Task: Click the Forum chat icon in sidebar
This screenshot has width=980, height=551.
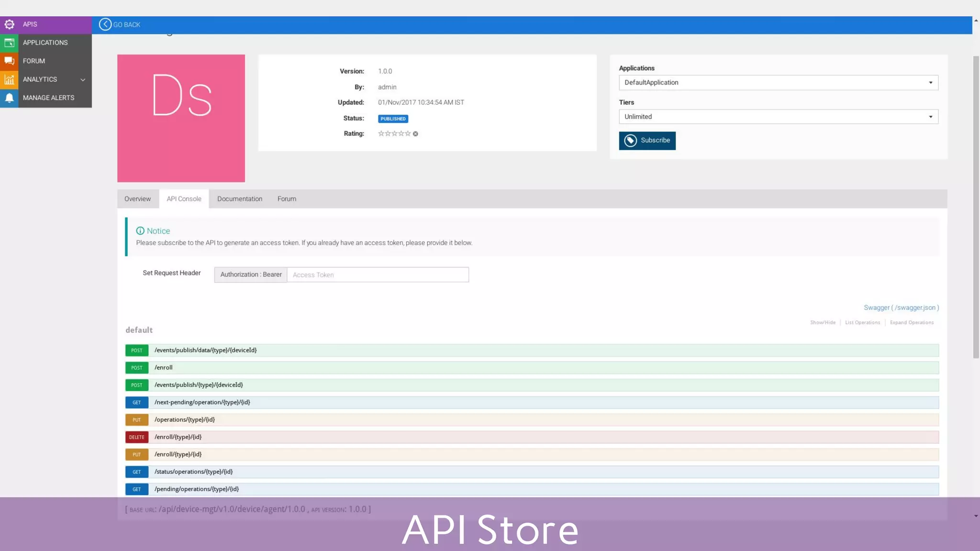Action: 9,61
